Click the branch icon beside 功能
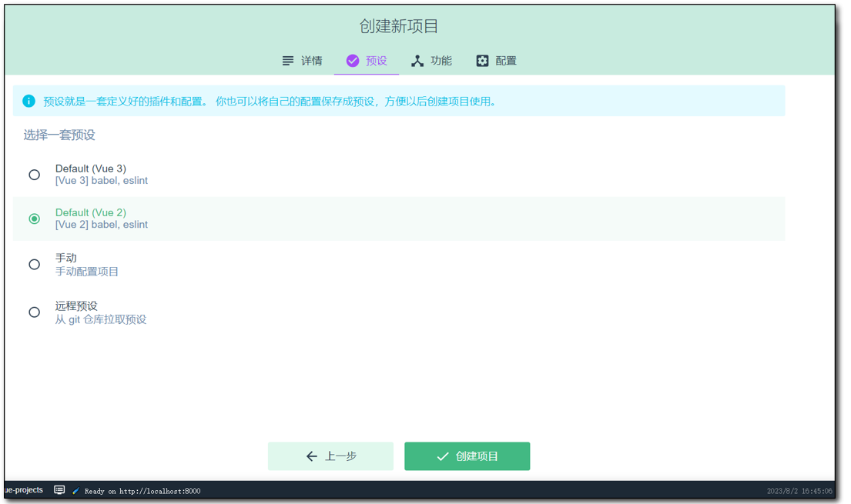This screenshot has height=504, width=851. (417, 61)
